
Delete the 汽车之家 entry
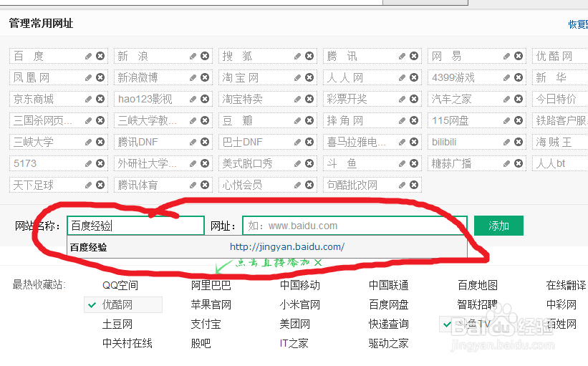[x=519, y=99]
